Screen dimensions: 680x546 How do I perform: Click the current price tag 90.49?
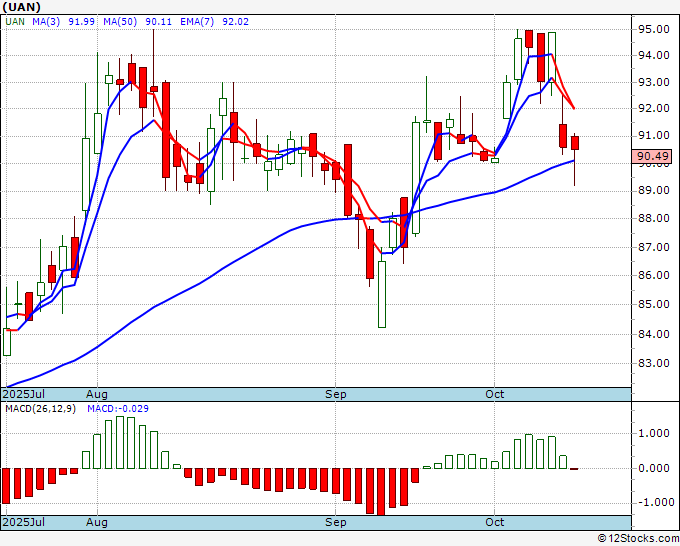(x=652, y=156)
